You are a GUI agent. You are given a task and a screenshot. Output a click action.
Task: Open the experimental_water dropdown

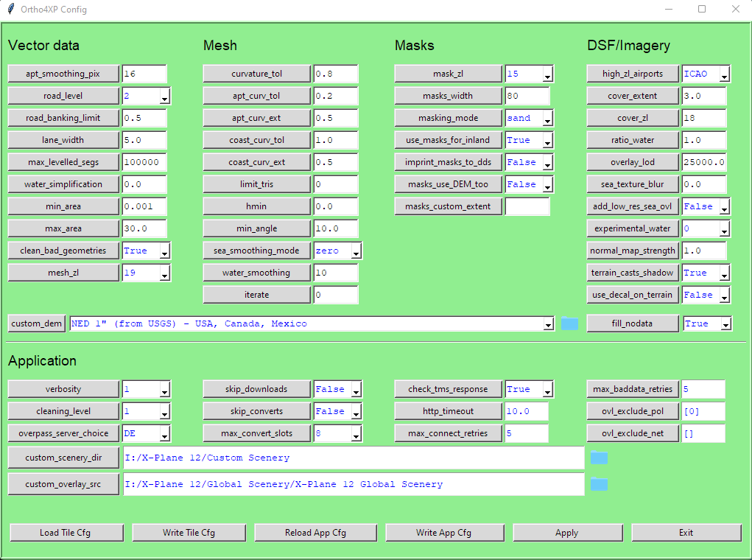[724, 228]
